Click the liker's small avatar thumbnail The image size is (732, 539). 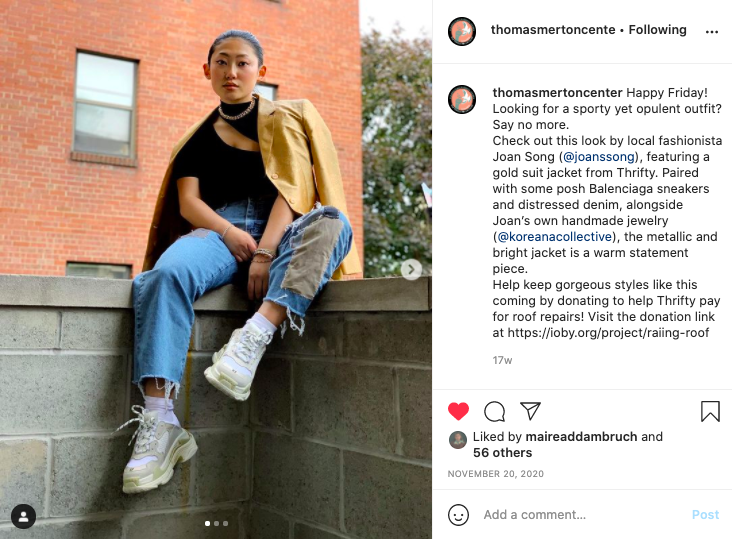tap(458, 440)
